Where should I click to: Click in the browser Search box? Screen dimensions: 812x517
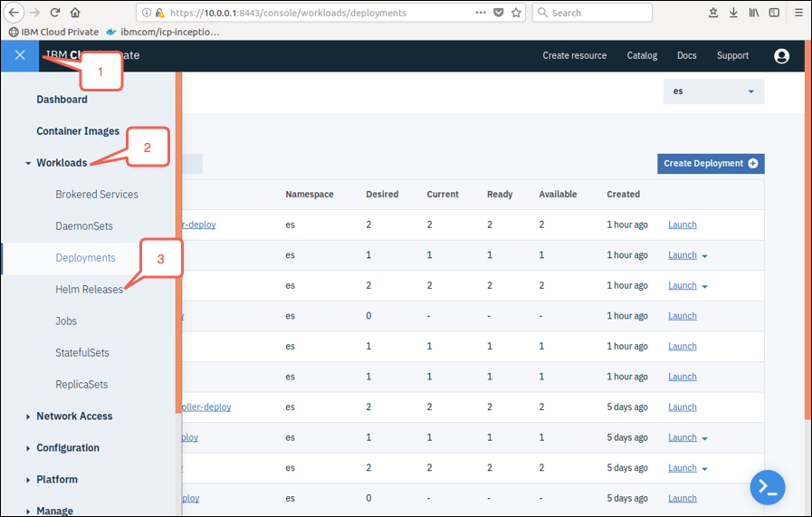tap(592, 13)
